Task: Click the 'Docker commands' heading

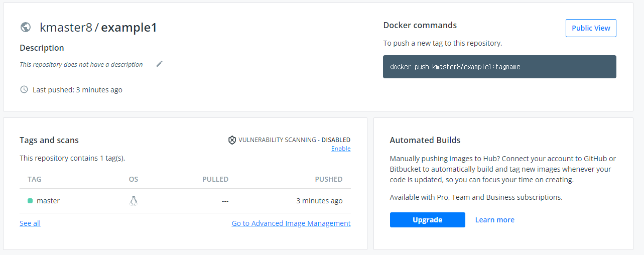Action: (420, 25)
